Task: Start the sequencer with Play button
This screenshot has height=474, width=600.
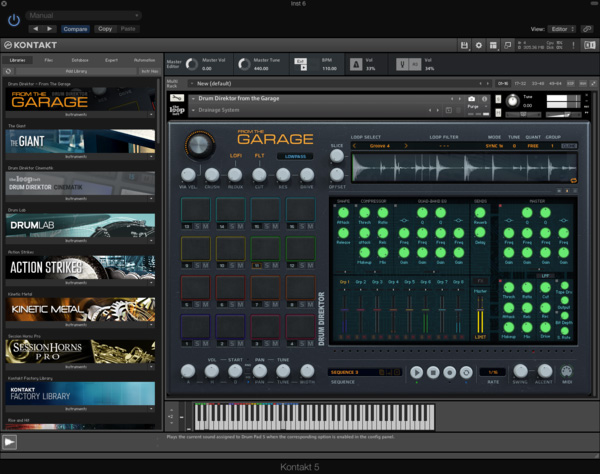Action: click(416, 372)
